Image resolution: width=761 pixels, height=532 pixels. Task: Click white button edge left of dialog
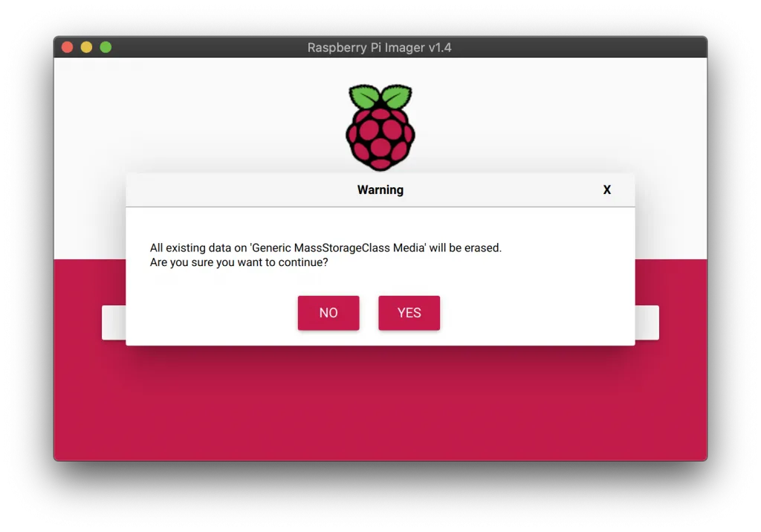coord(113,322)
